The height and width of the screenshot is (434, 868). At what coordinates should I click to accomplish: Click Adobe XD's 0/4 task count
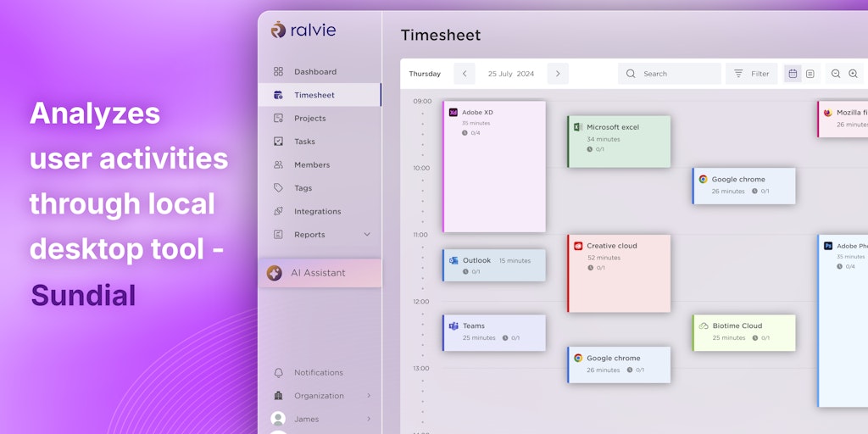pos(471,133)
